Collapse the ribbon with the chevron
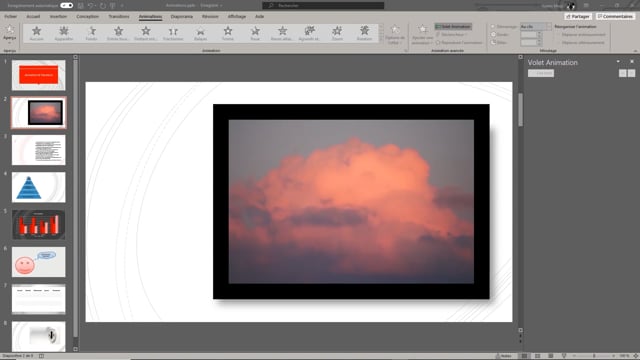 635,51
